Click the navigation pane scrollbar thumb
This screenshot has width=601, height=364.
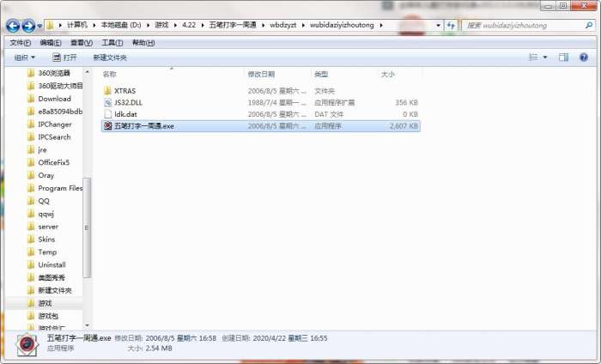(x=87, y=227)
